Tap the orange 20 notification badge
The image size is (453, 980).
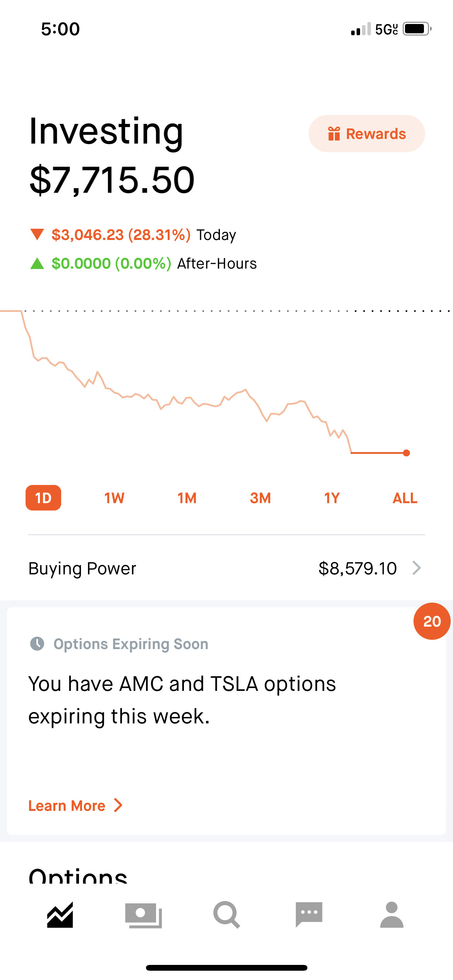tap(432, 621)
